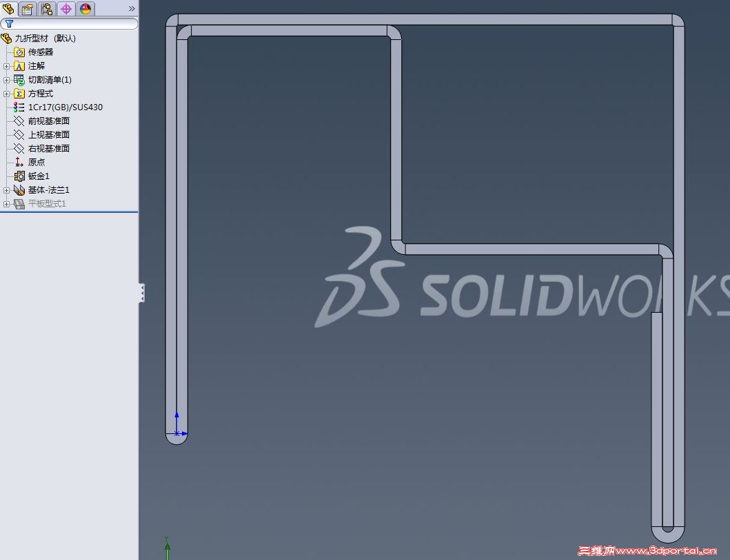Click the 上视基准面 plane icon

point(19,135)
